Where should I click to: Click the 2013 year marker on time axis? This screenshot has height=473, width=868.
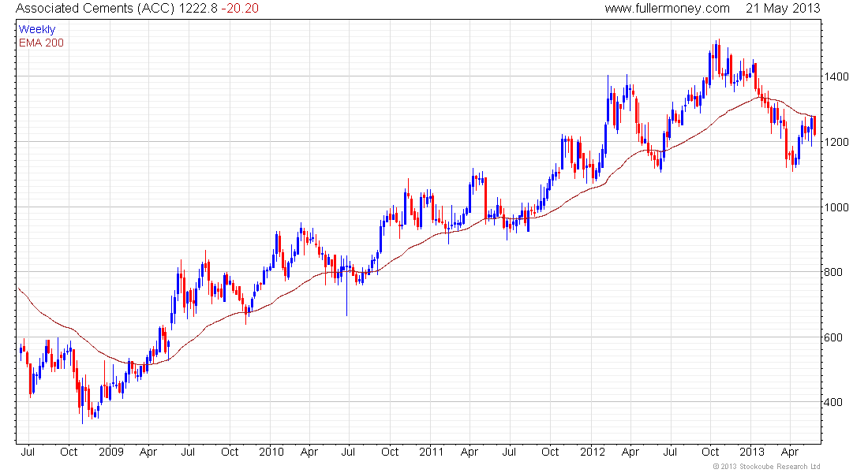point(752,452)
